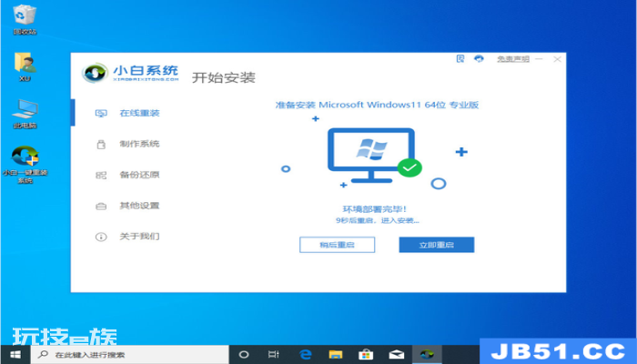Image resolution: width=637 pixels, height=364 pixels.
Task: Click the taskbar search input box
Action: click(x=130, y=355)
